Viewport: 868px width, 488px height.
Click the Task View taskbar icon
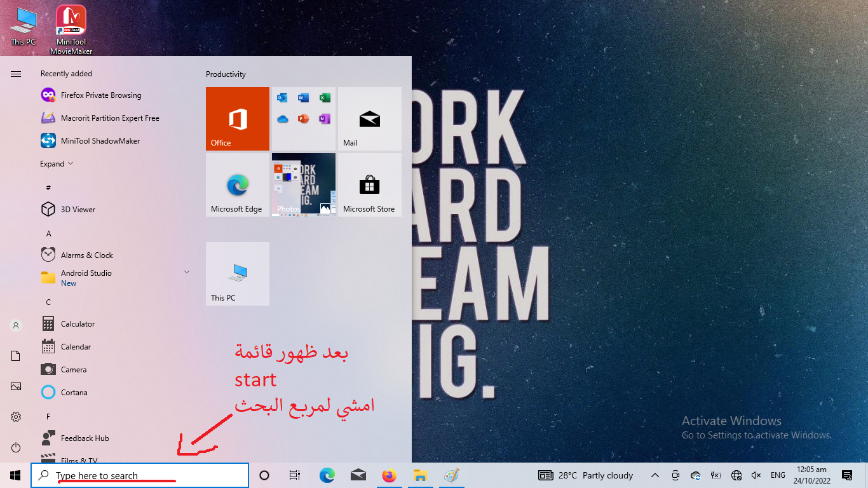tap(295, 475)
